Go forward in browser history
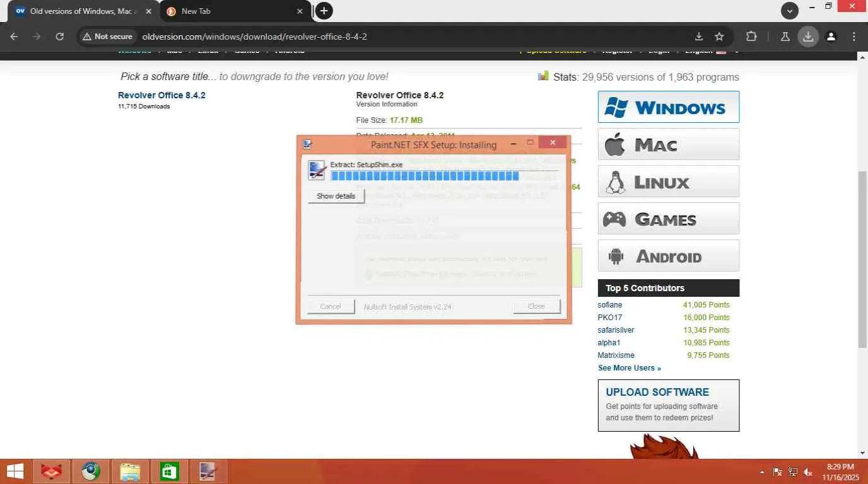The width and height of the screenshot is (868, 484). click(37, 37)
